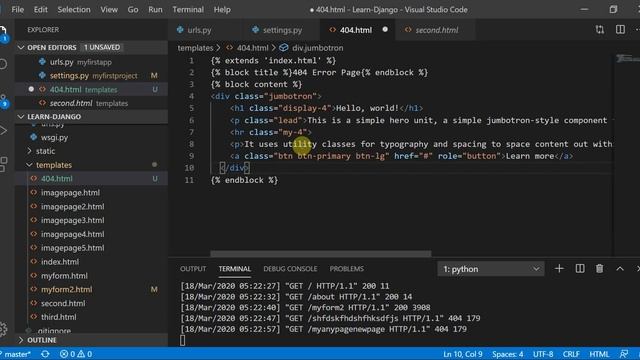Screen dimensions: 640x360
Task: Switch to the Output panel tab
Action: pos(193,269)
